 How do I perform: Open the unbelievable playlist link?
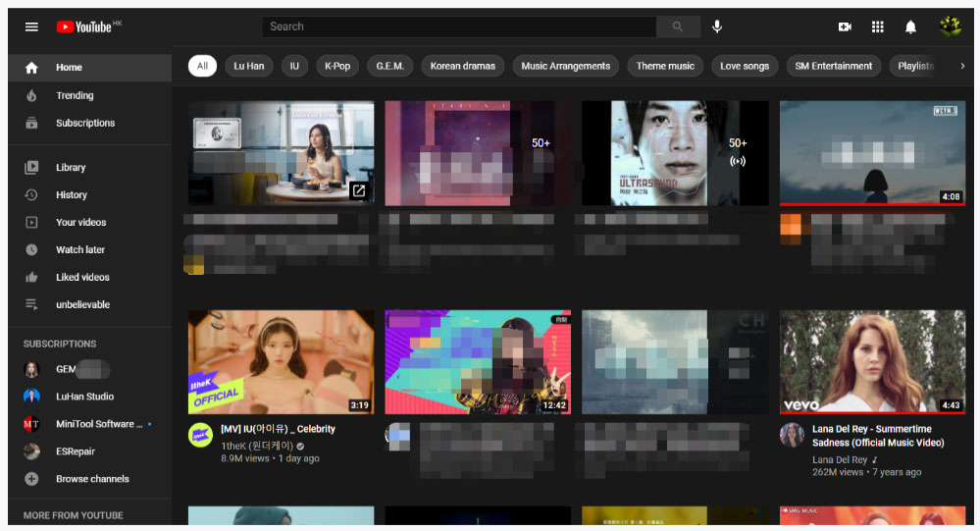(90, 304)
